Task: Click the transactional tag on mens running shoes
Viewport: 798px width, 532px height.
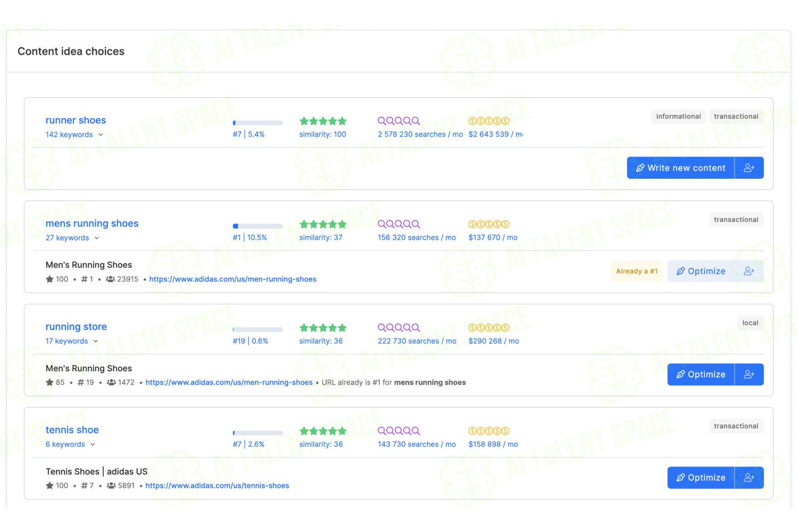Action: 736,219
